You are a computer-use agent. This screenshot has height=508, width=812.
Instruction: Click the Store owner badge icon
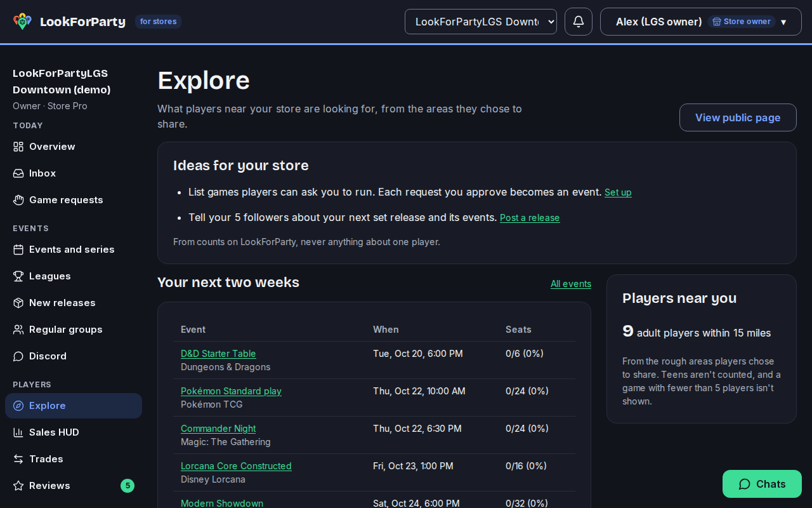click(717, 22)
